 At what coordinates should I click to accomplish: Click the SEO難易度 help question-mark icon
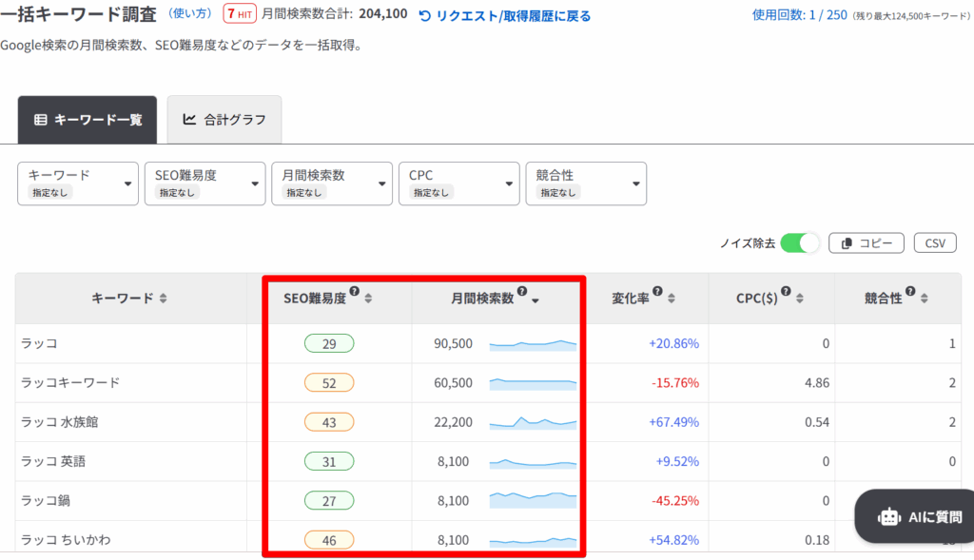point(355,292)
